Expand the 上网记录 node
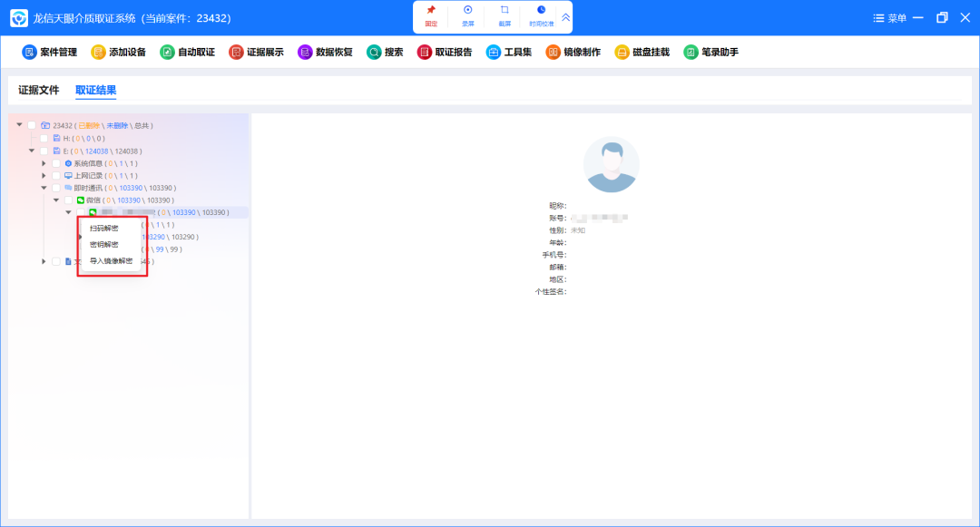The image size is (980, 527). [44, 175]
